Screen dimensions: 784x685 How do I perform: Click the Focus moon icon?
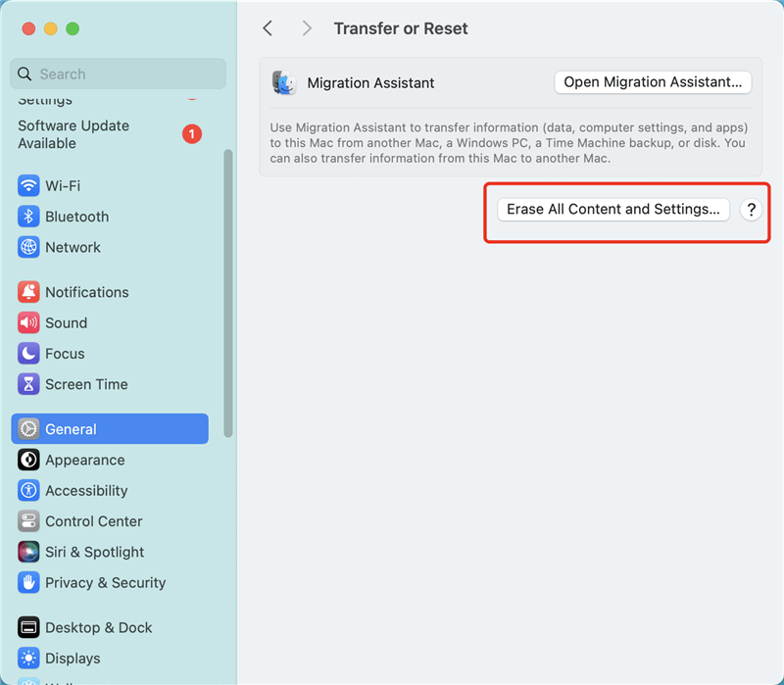[x=27, y=354]
